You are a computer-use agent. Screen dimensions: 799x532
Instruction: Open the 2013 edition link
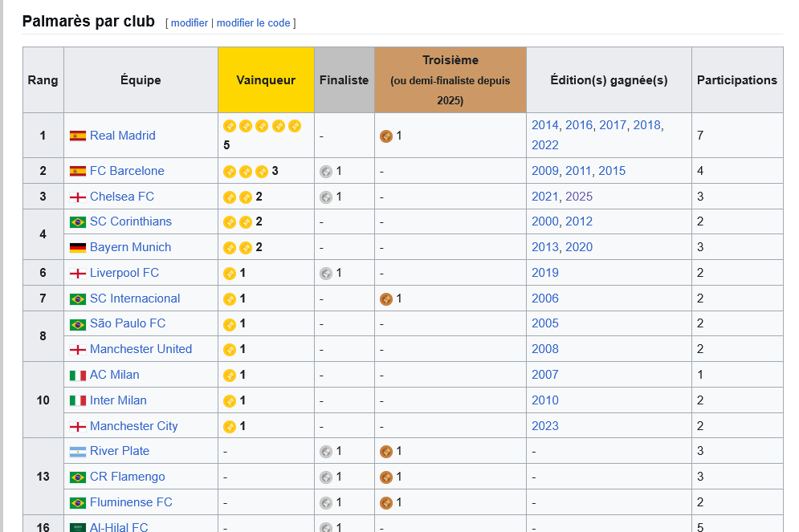click(x=544, y=247)
